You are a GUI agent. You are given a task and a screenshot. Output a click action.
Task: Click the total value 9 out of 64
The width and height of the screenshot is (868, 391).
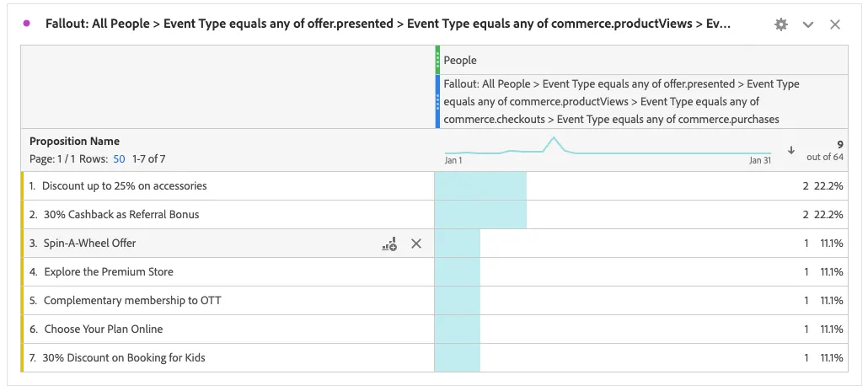pyautogui.click(x=825, y=151)
